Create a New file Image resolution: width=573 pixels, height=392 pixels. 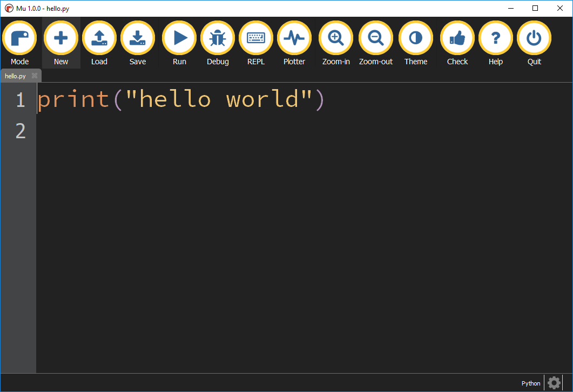[x=60, y=37]
